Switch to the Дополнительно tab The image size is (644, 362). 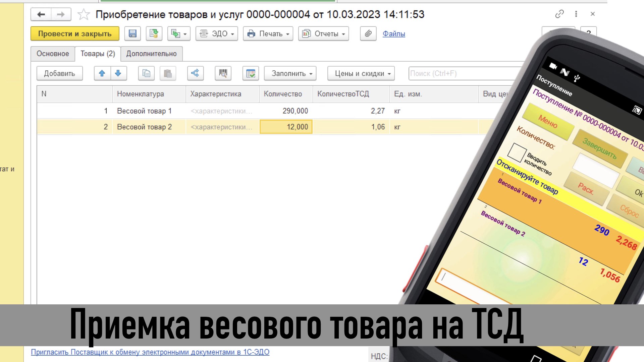click(151, 54)
